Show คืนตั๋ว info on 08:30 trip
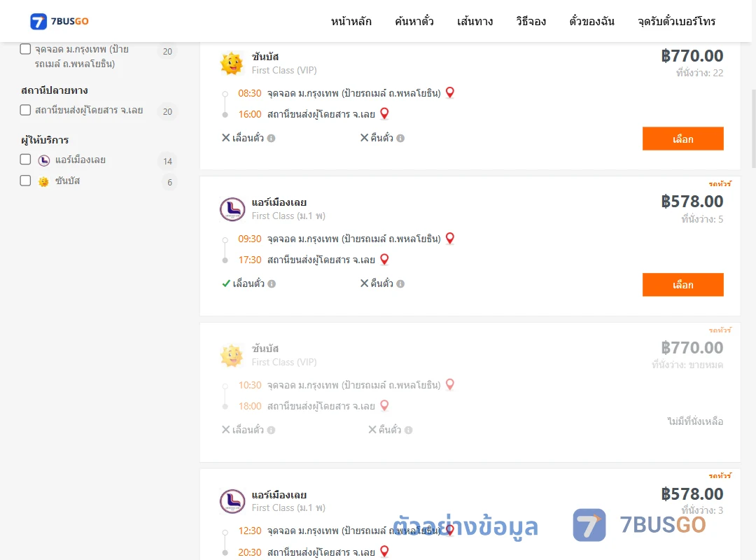The width and height of the screenshot is (756, 560). [400, 139]
